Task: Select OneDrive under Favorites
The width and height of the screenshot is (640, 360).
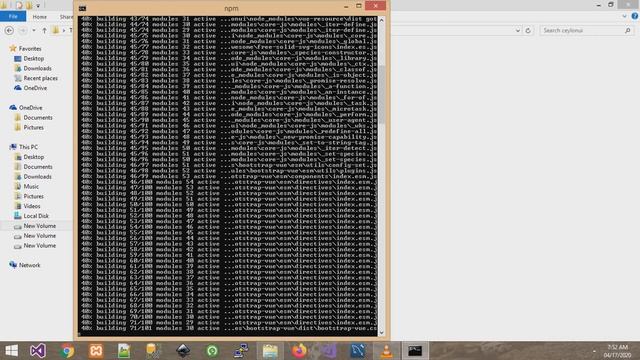Action: click(x=35, y=88)
